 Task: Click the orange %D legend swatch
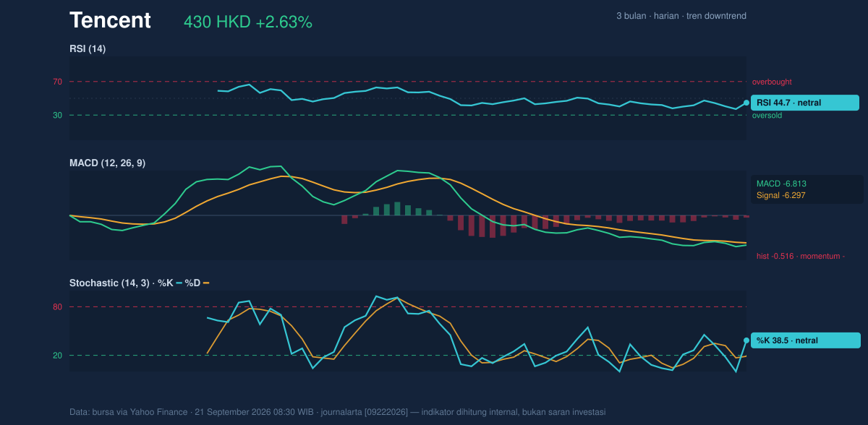pyautogui.click(x=206, y=283)
